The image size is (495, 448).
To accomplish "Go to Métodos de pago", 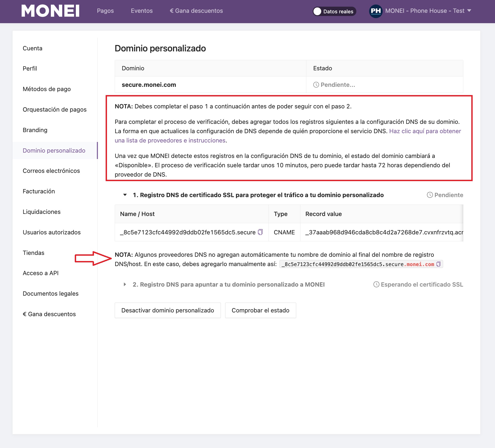I will point(47,89).
